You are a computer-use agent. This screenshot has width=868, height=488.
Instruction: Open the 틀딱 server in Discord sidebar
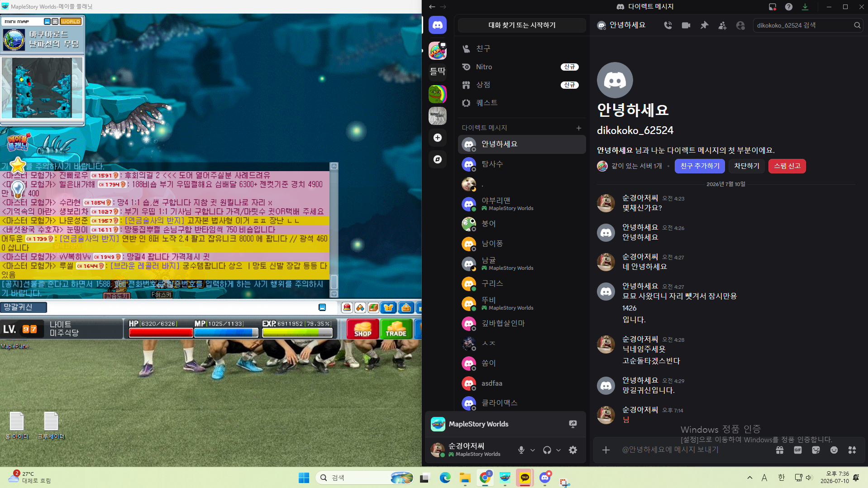pyautogui.click(x=437, y=71)
